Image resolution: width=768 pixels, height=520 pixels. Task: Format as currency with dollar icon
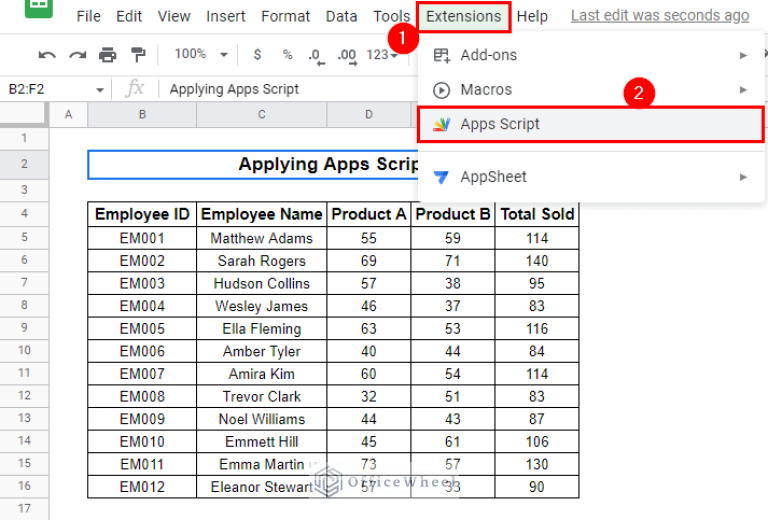pos(257,54)
